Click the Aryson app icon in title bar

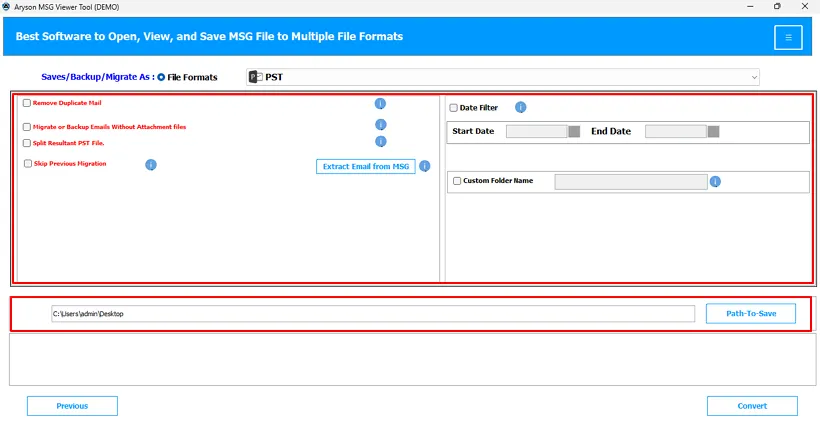6,6
